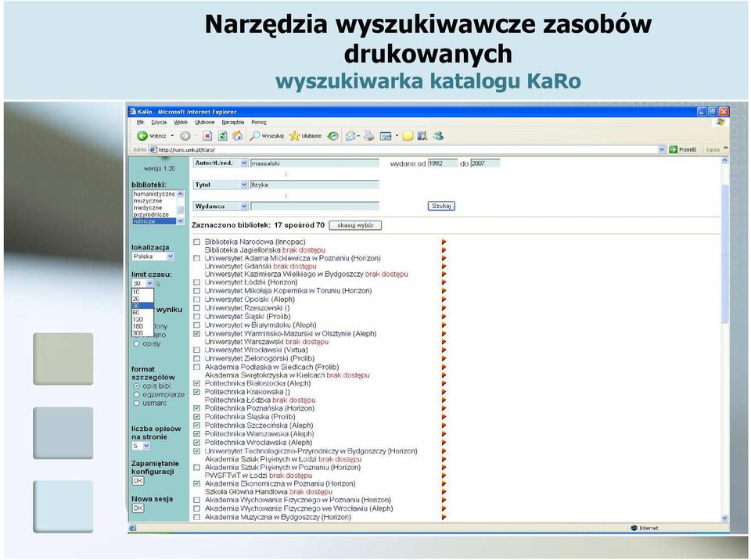Click red arrow beside Uniwersytet Opolski
751x560 pixels.
pyautogui.click(x=444, y=300)
